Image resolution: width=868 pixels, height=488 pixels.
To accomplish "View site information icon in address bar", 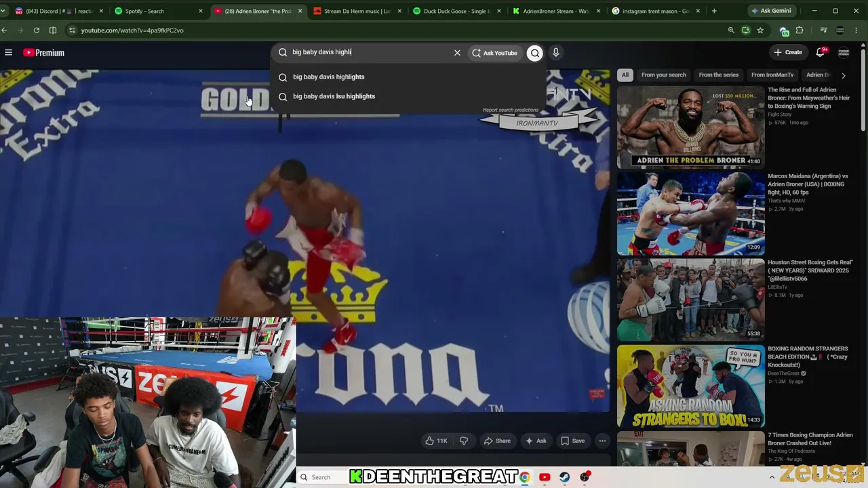I will pyautogui.click(x=72, y=30).
